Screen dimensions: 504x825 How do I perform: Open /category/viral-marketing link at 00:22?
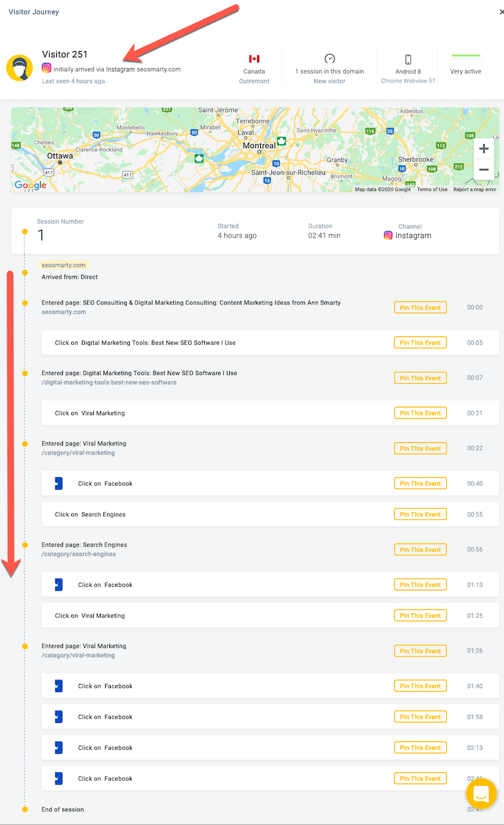click(x=78, y=453)
